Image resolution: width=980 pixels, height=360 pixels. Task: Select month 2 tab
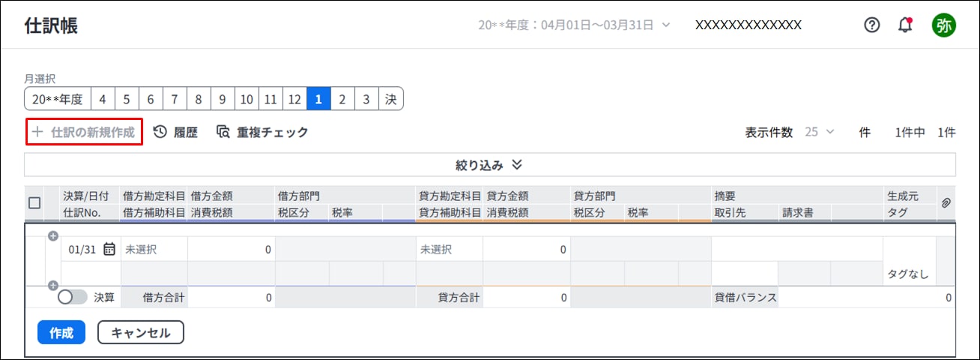click(342, 99)
